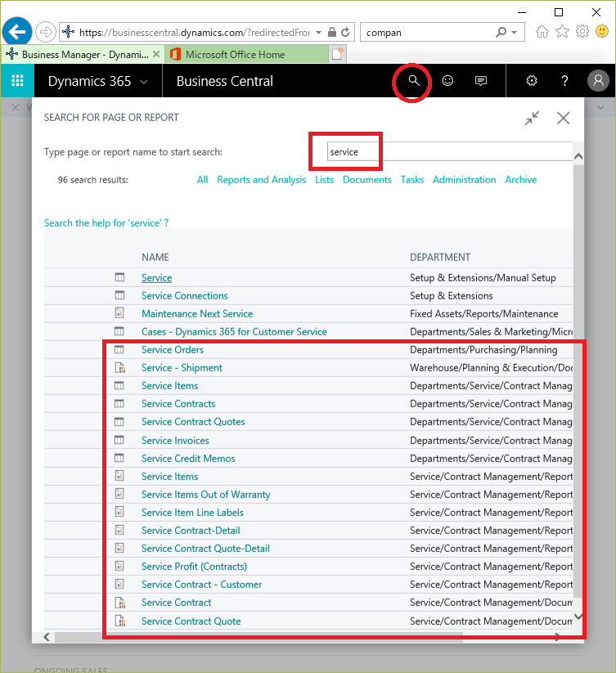
Task: Open Service Profit (Contracts) report
Action: pyautogui.click(x=194, y=567)
